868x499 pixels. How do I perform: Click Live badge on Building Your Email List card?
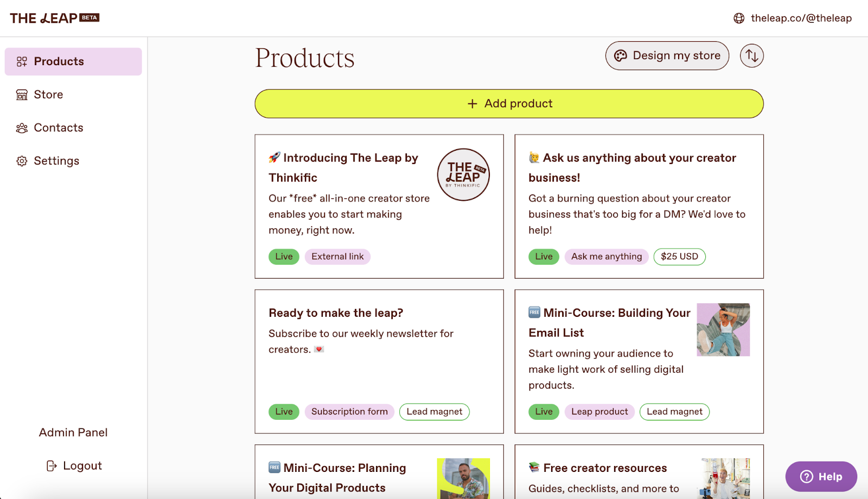click(x=544, y=412)
